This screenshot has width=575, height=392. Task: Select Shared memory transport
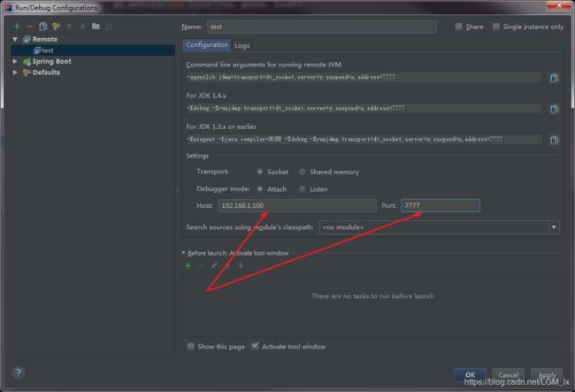(303, 172)
